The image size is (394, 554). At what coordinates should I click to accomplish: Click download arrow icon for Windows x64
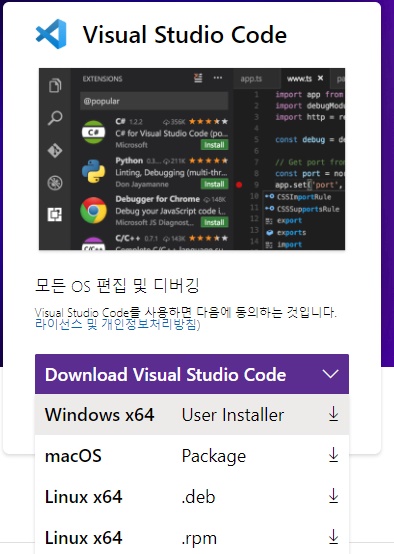click(x=334, y=414)
